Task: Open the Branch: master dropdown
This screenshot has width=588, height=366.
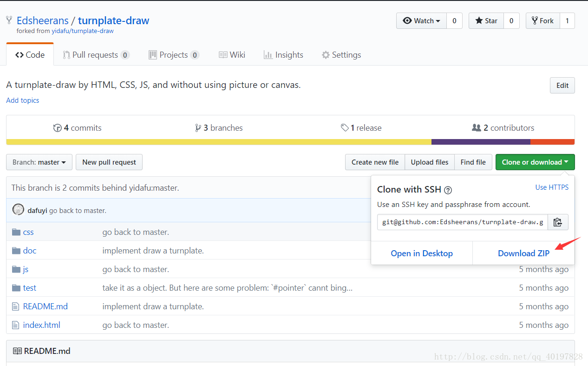Action: [39, 162]
